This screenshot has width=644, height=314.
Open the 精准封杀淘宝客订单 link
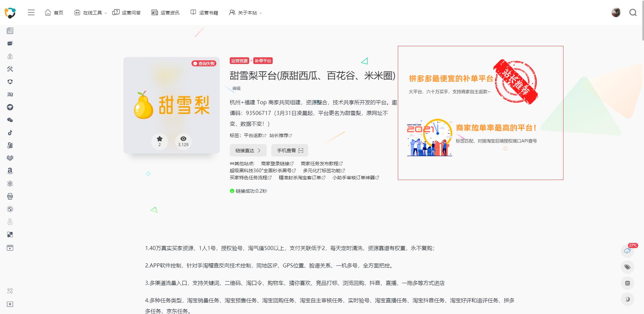point(302,178)
